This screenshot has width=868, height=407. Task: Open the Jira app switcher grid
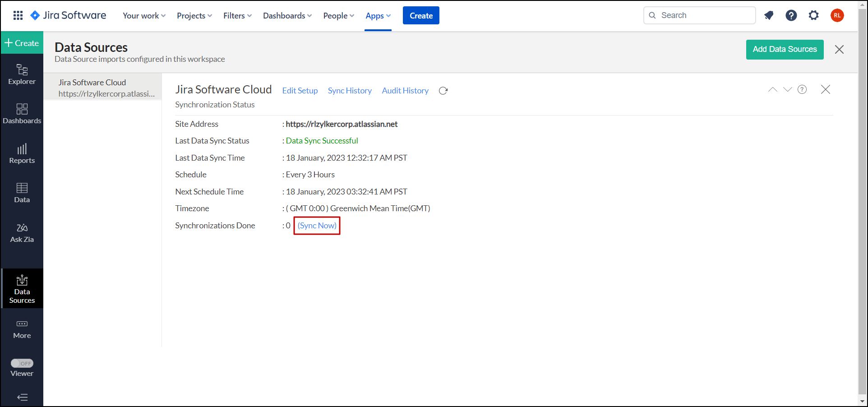(18, 15)
